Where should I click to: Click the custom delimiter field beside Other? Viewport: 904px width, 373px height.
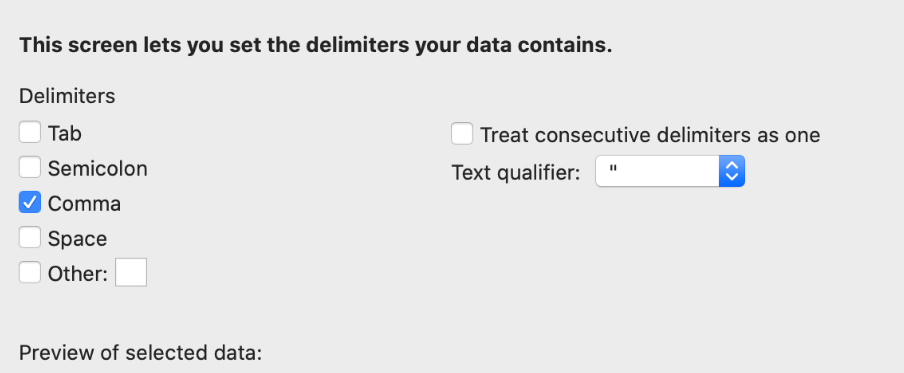tap(131, 272)
